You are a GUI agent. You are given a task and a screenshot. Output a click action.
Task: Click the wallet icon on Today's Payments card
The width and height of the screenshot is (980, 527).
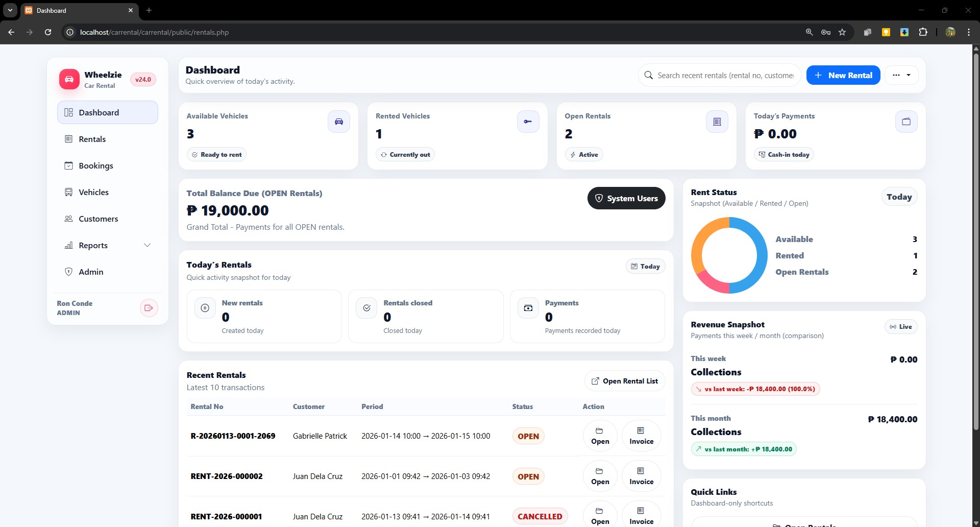[x=906, y=122]
